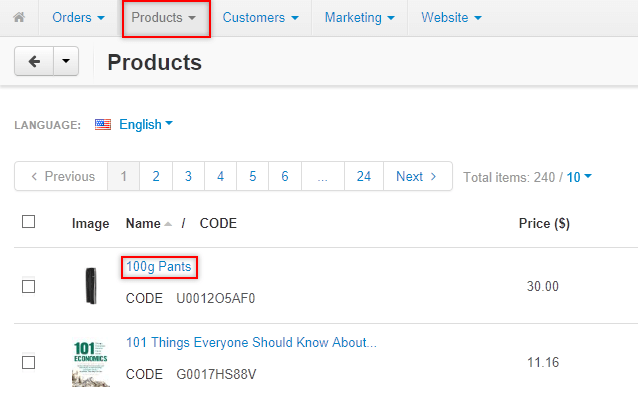The height and width of the screenshot is (399, 638).
Task: Click the back arrow button
Action: click(x=34, y=61)
